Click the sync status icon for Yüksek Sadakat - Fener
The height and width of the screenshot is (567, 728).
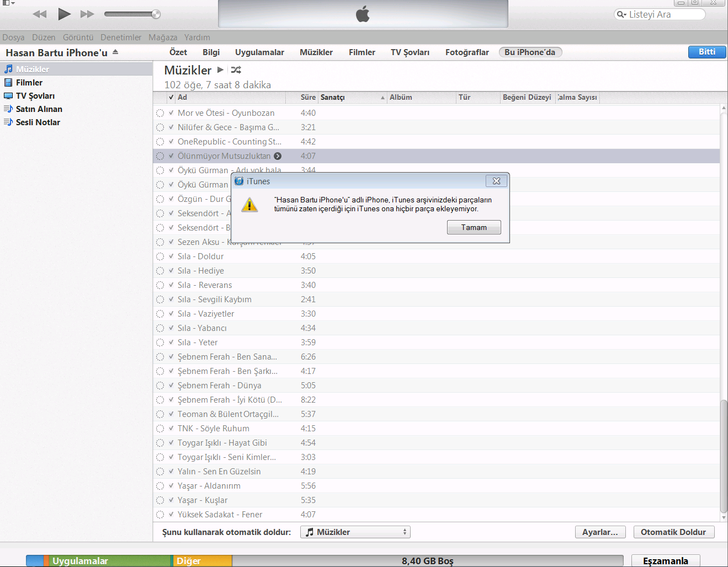click(x=160, y=515)
